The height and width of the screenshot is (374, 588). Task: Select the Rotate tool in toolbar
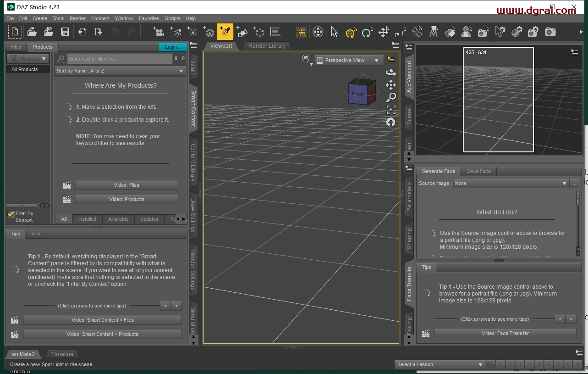pos(367,32)
